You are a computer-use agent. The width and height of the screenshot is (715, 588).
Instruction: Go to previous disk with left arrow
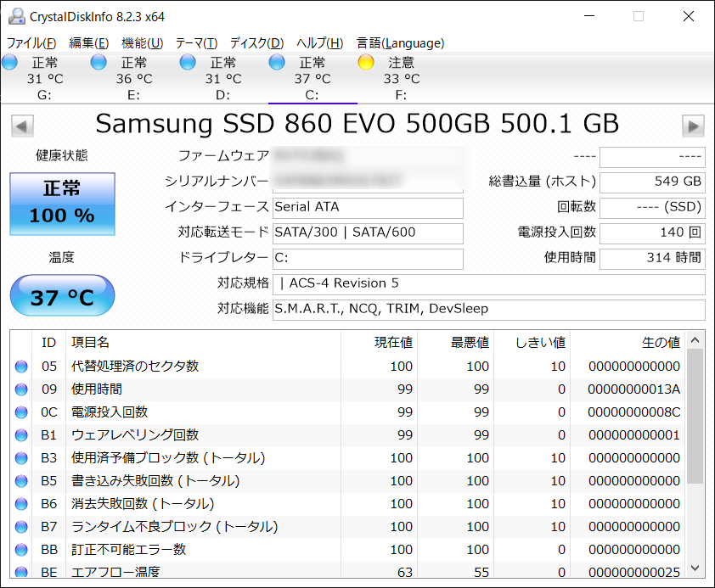coord(22,126)
